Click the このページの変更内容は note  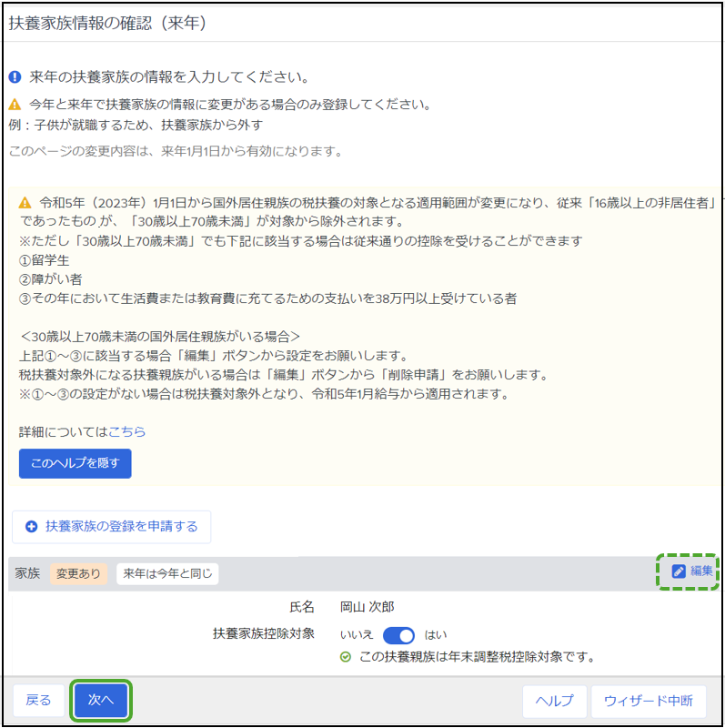(176, 151)
